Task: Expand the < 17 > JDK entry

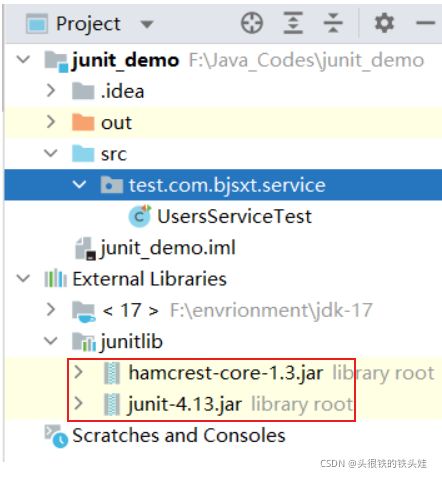Action: coord(51,309)
